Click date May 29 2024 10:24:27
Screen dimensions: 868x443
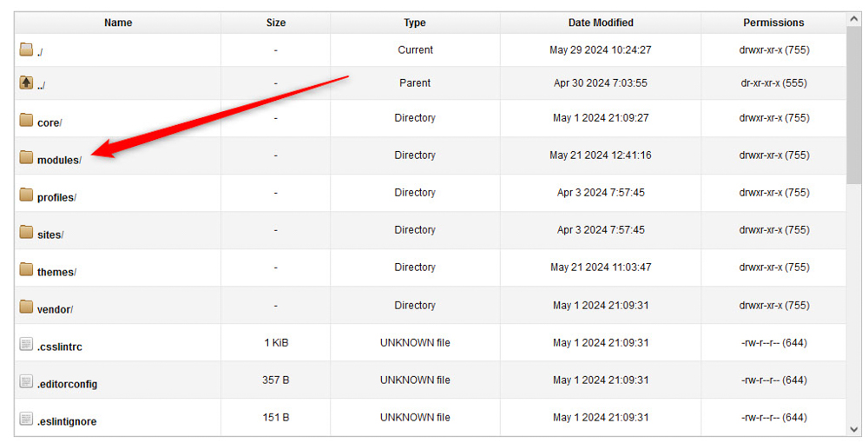click(601, 50)
